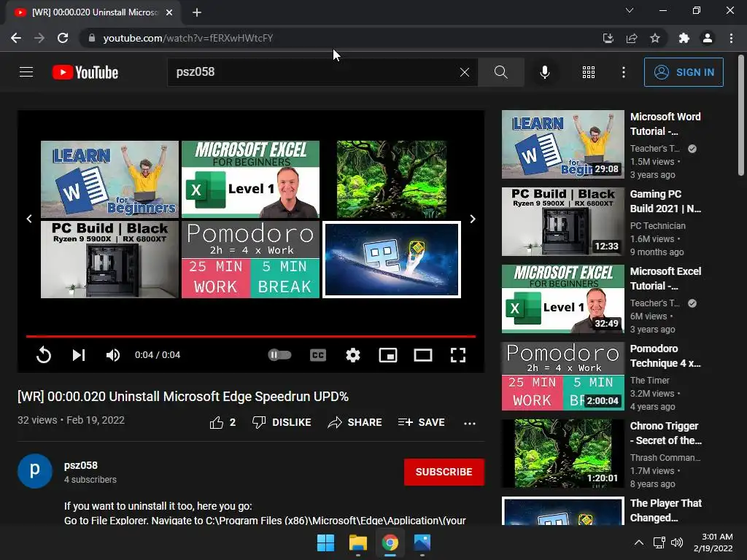Image resolution: width=747 pixels, height=560 pixels.
Task: Click PC Technician channel name
Action: [x=657, y=226]
